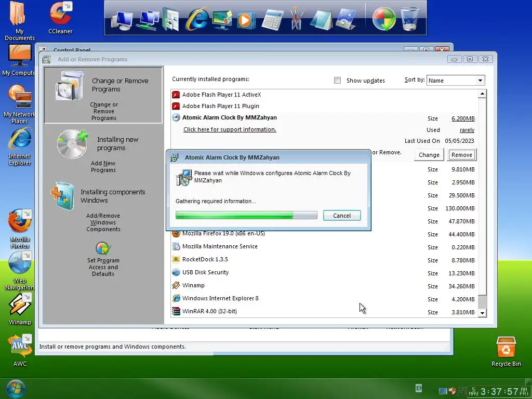This screenshot has width=532, height=399.
Task: Select the My Documents desktop icon
Action: tap(19, 21)
